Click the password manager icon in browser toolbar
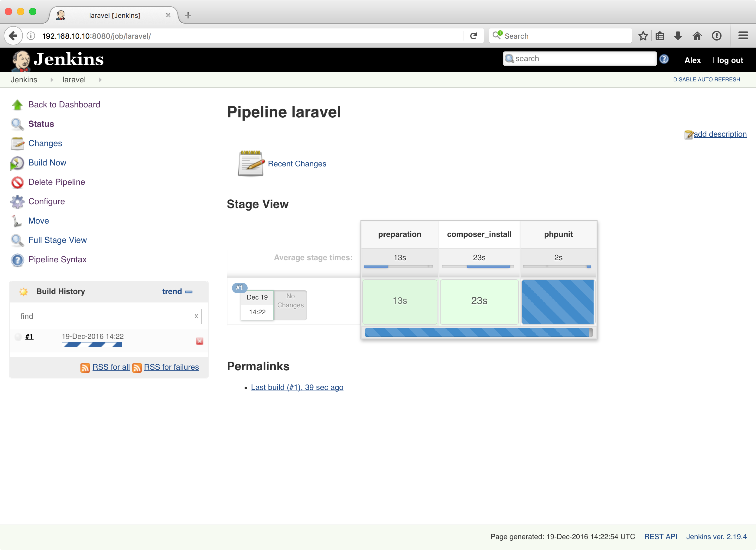 (716, 36)
